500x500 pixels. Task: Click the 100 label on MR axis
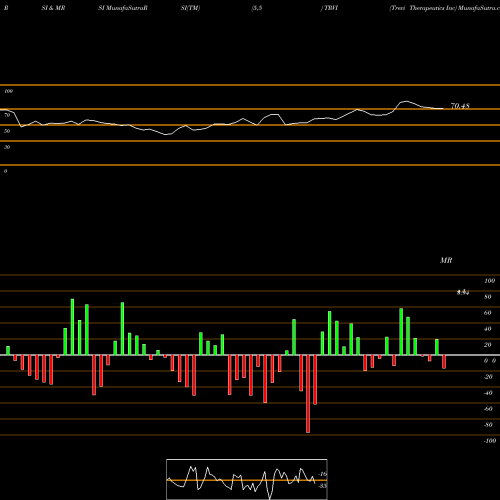[489, 281]
